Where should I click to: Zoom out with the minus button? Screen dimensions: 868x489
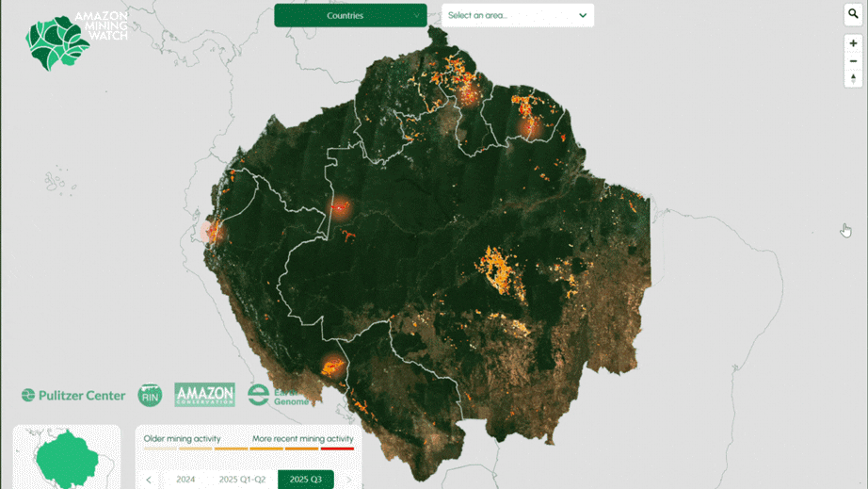point(853,61)
